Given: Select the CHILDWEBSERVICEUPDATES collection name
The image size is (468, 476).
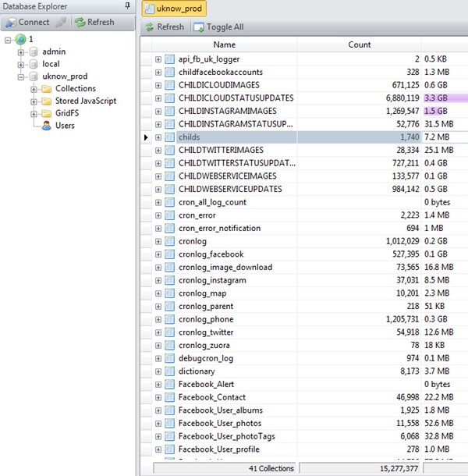Looking at the screenshot, I should [230, 189].
